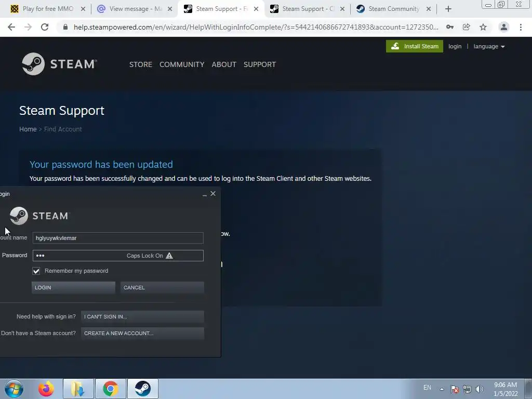Open the ABOUT menu item
Viewport: 532px width, 399px height.
pyautogui.click(x=224, y=64)
